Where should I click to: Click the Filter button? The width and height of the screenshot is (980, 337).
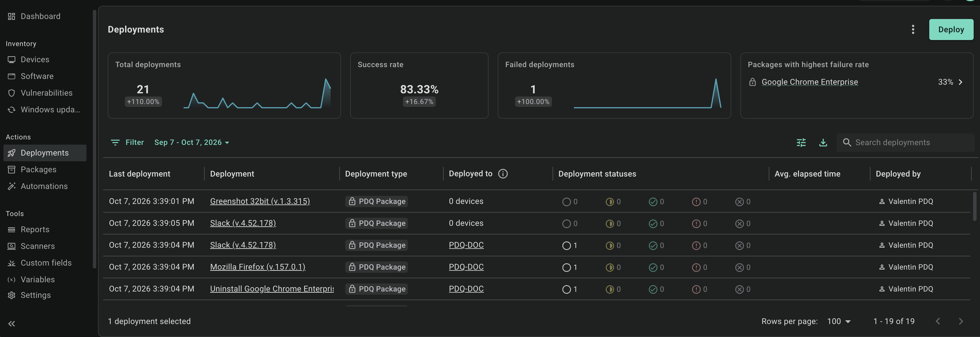click(x=127, y=143)
